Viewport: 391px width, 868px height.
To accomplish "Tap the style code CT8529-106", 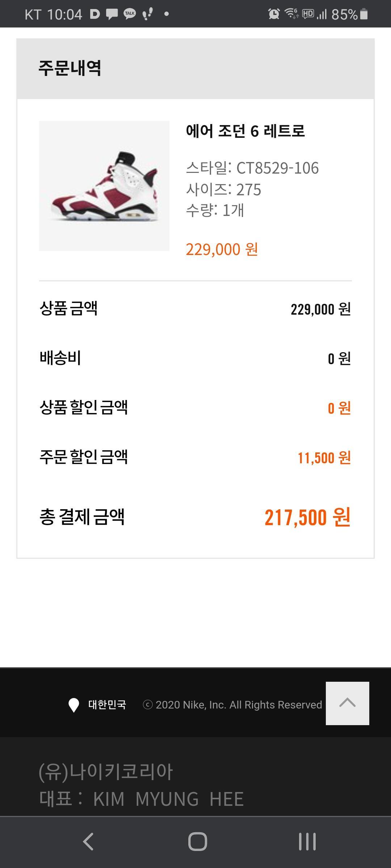I will coord(277,168).
